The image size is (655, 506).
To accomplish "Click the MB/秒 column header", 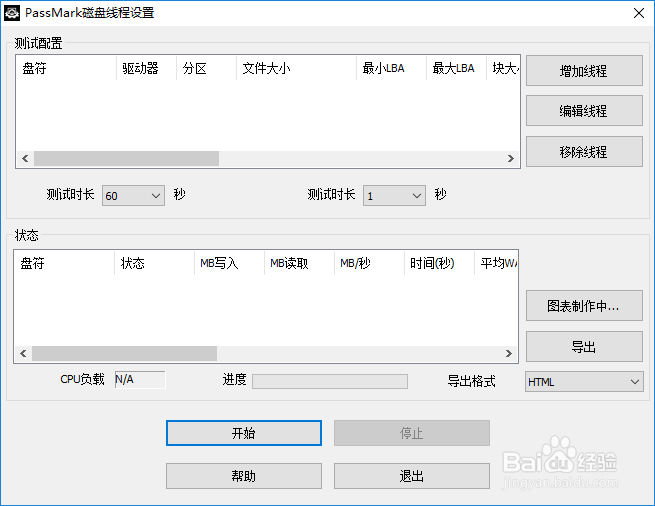I will pos(369,263).
